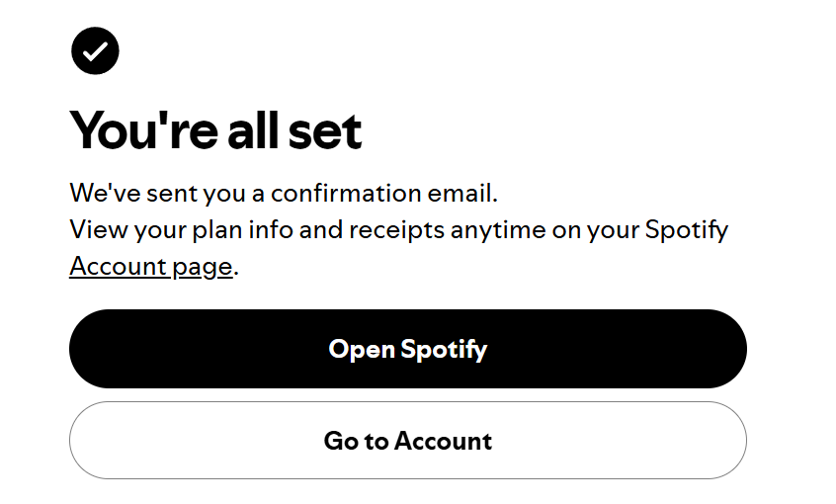Click the confirmation email sentence
This screenshot has height=504, width=836.
(284, 192)
